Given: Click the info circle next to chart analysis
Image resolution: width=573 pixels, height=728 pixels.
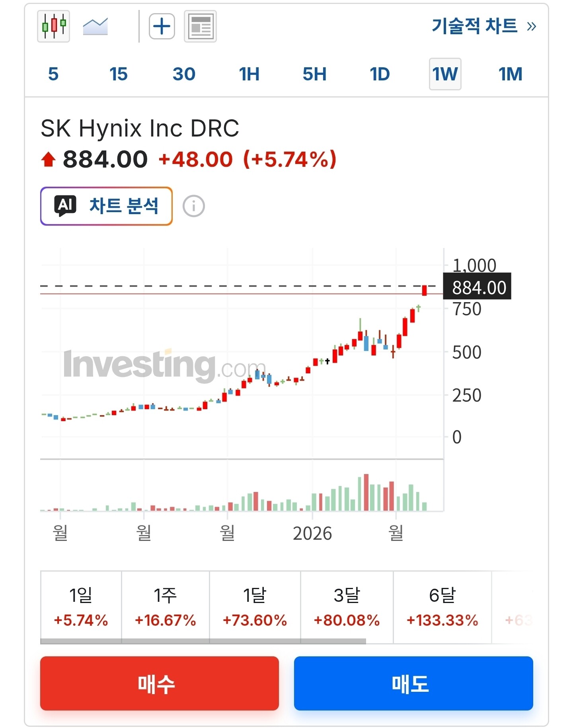Looking at the screenshot, I should 194,206.
